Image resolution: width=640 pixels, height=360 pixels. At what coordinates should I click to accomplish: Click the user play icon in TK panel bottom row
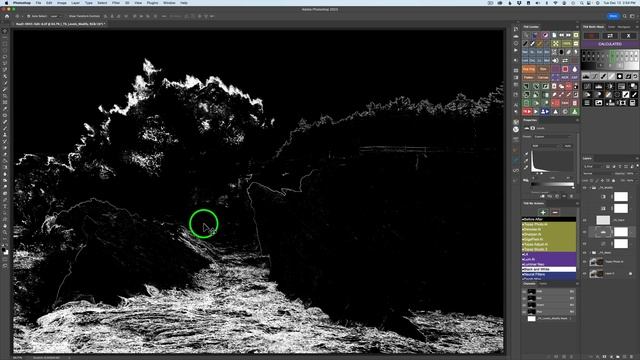pos(544,111)
